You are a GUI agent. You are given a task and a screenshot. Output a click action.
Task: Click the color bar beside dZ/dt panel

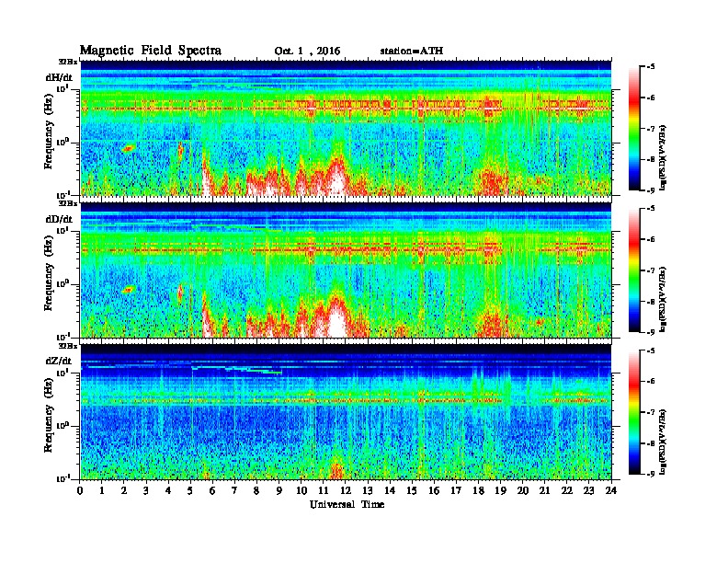coord(634,412)
